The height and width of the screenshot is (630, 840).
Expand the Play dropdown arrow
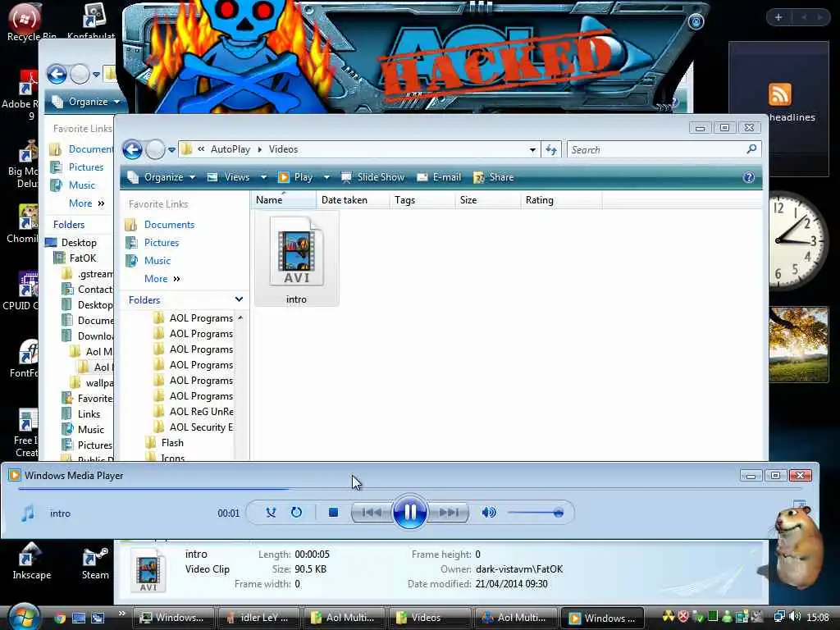coord(326,177)
